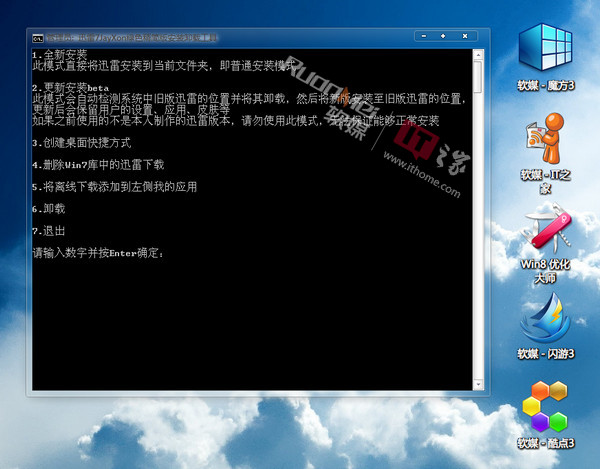
Task: Click the line "5.将离线下载添加到左侧我的应用"
Action: 115,187
